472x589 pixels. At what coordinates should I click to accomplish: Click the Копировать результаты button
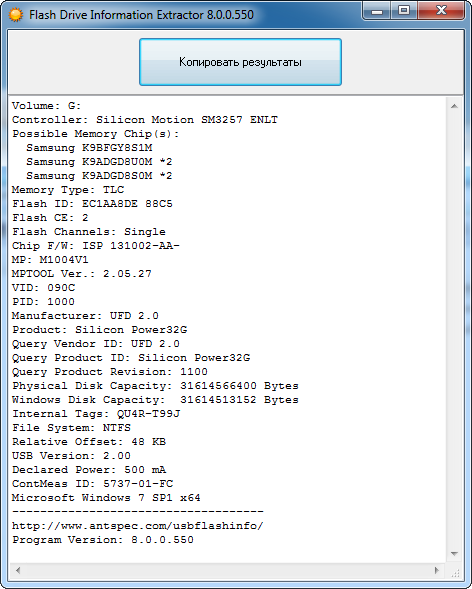pyautogui.click(x=240, y=62)
